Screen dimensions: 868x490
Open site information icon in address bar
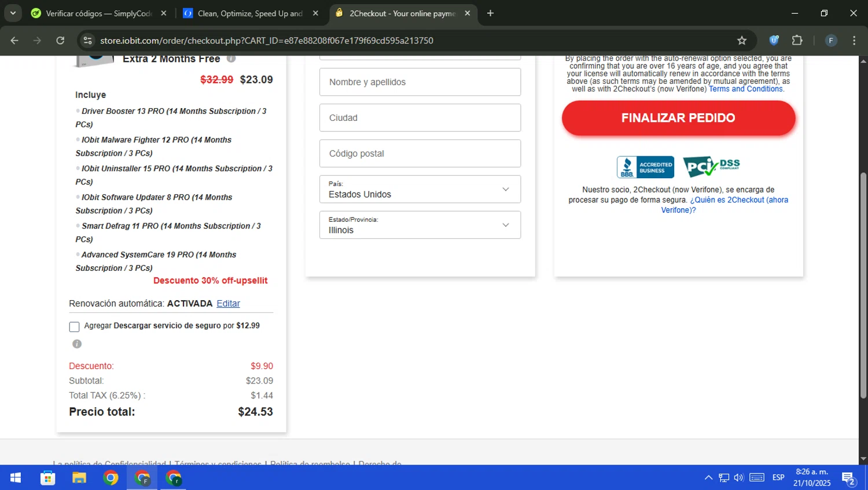(87, 40)
